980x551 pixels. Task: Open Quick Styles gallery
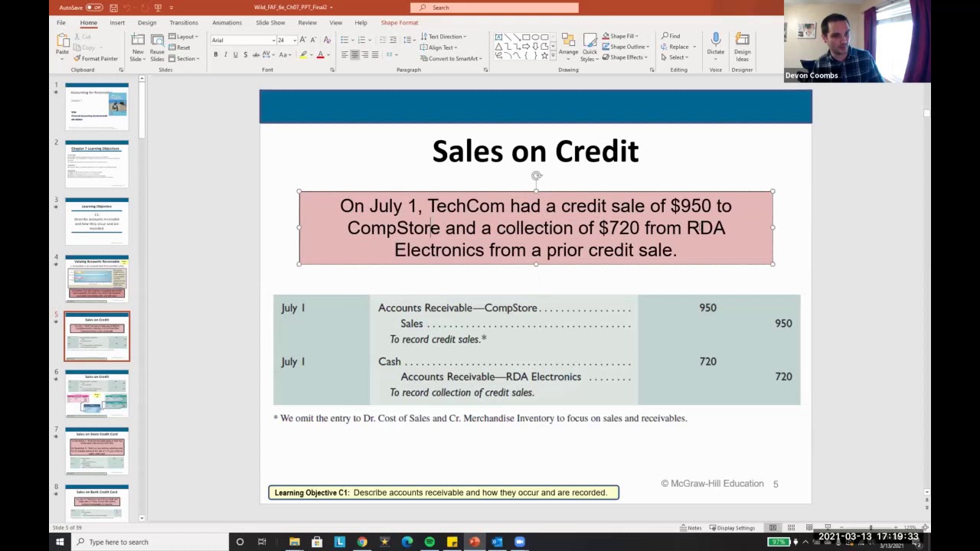[589, 47]
